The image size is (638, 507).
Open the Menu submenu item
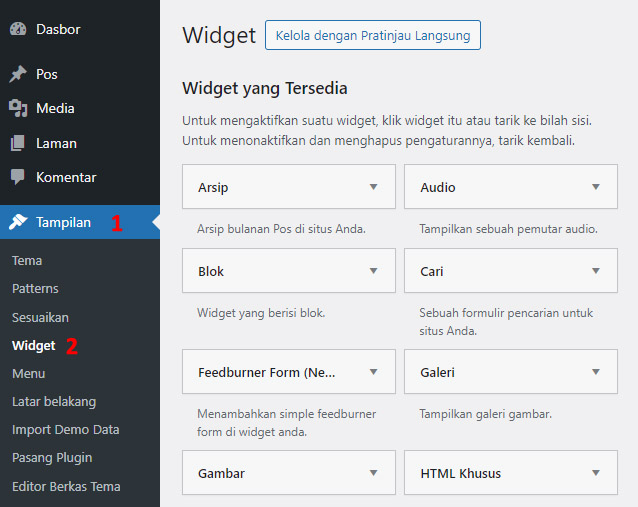tap(28, 374)
